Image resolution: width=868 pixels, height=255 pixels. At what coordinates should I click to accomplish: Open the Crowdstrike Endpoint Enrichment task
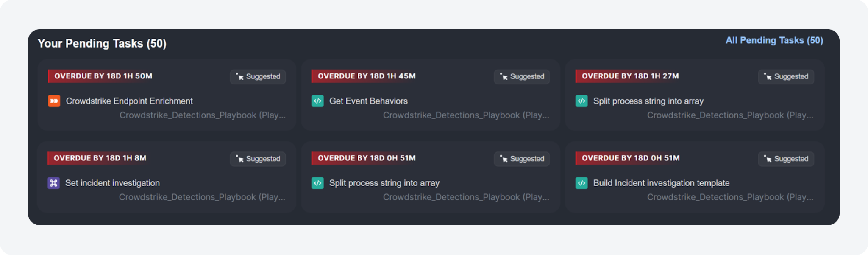tap(129, 101)
